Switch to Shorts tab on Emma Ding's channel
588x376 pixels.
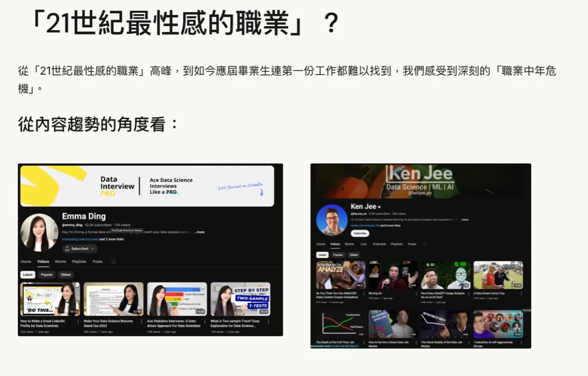coord(60,261)
